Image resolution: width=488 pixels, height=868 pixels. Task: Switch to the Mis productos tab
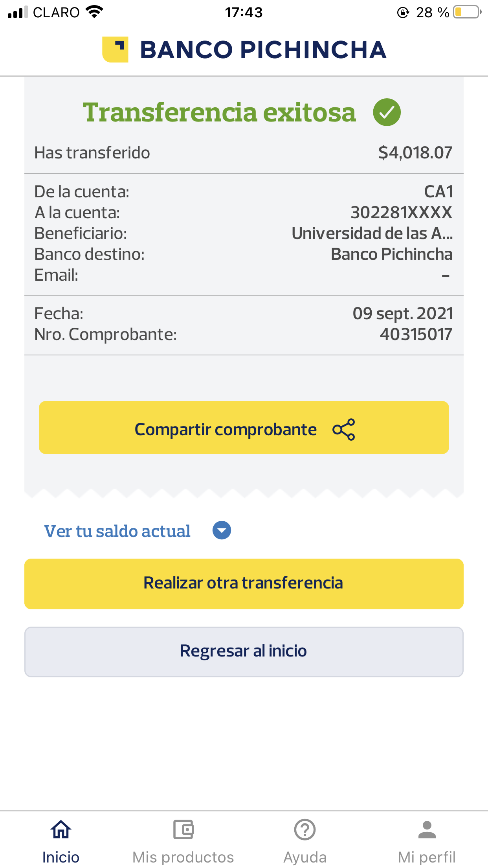[x=183, y=857]
